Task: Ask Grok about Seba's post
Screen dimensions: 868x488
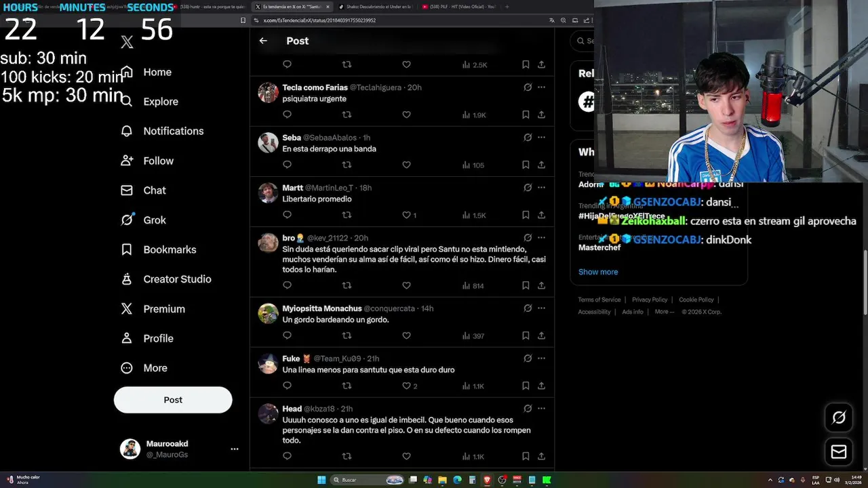Action: pyautogui.click(x=528, y=138)
